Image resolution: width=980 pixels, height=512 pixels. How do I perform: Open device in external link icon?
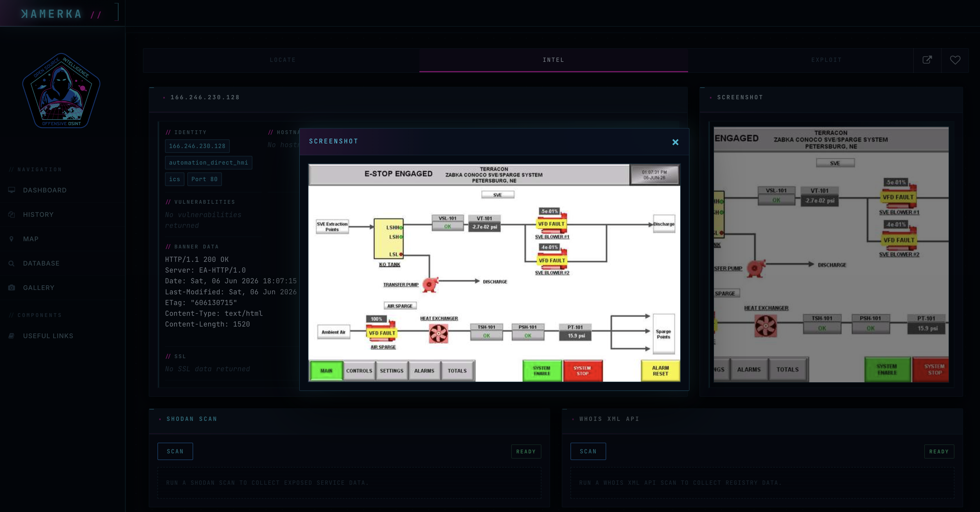coord(927,60)
